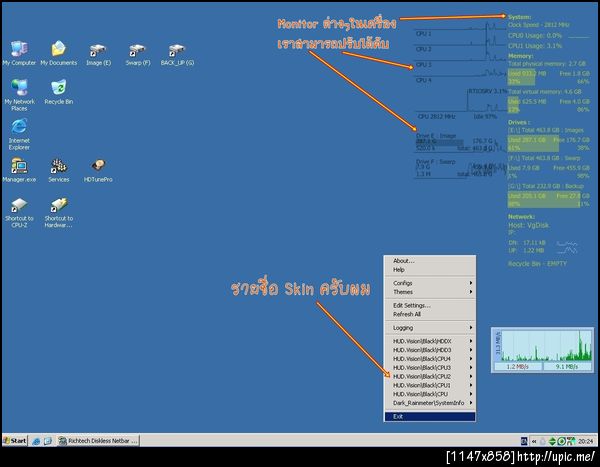Image resolution: width=600 pixels, height=467 pixels.
Task: Click the "Drive F : Swap" HUD label
Action: click(x=435, y=162)
